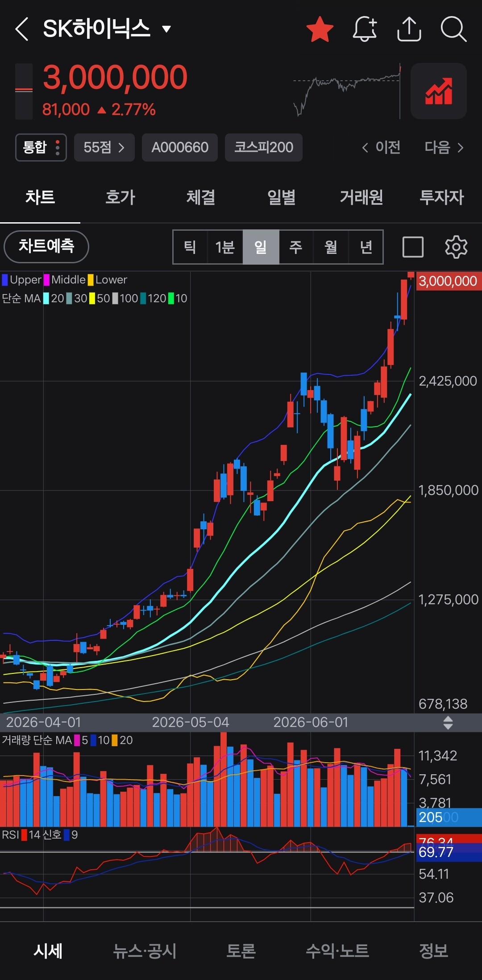Open the search magnifier icon
Screen dimensions: 482x980
click(453, 29)
